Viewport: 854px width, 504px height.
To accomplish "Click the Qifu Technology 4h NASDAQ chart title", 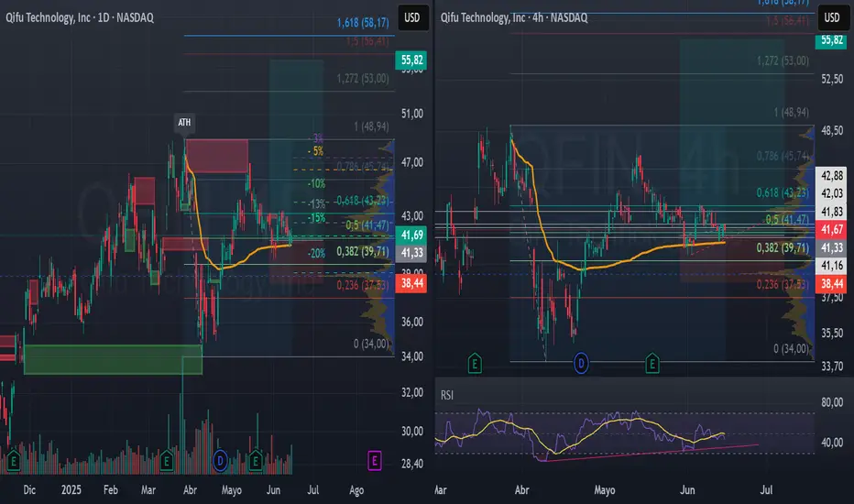I will (514, 17).
